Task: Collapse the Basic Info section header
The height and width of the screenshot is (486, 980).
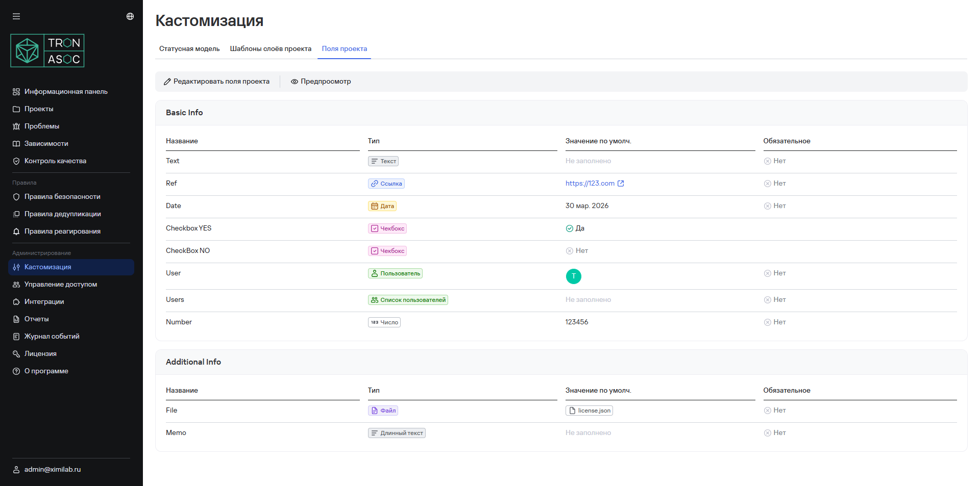Action: click(184, 113)
